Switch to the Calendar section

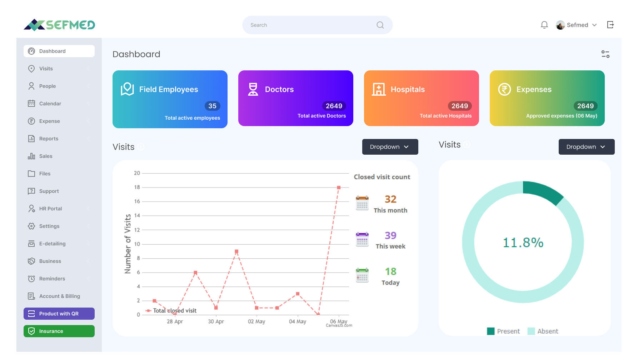pyautogui.click(x=50, y=104)
